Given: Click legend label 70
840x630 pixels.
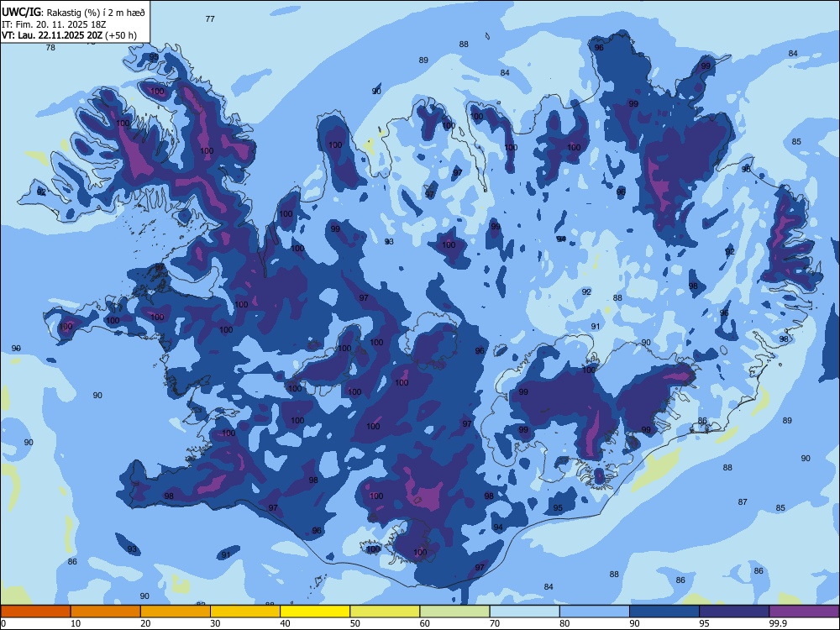Looking at the screenshot, I should coord(495,623).
